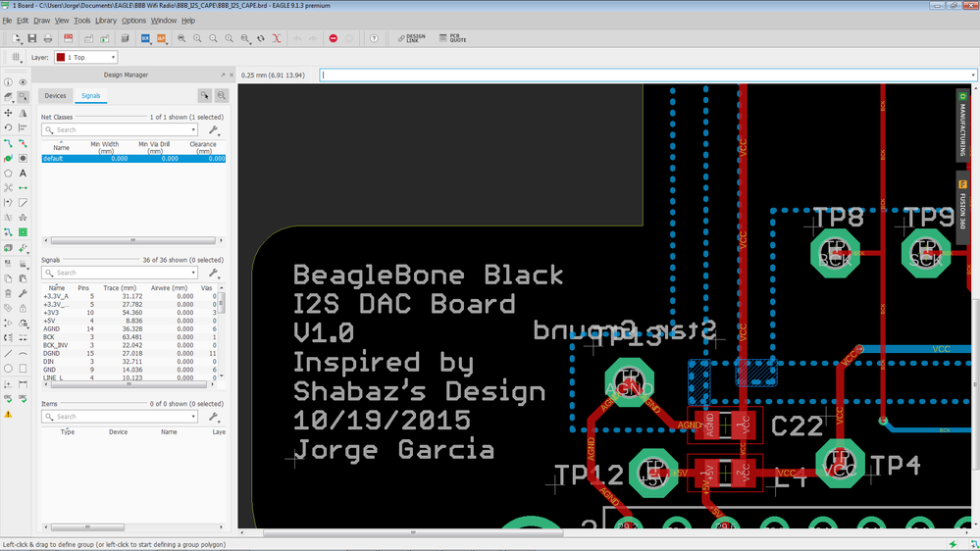Click the Signals filter wrench icon

[213, 273]
